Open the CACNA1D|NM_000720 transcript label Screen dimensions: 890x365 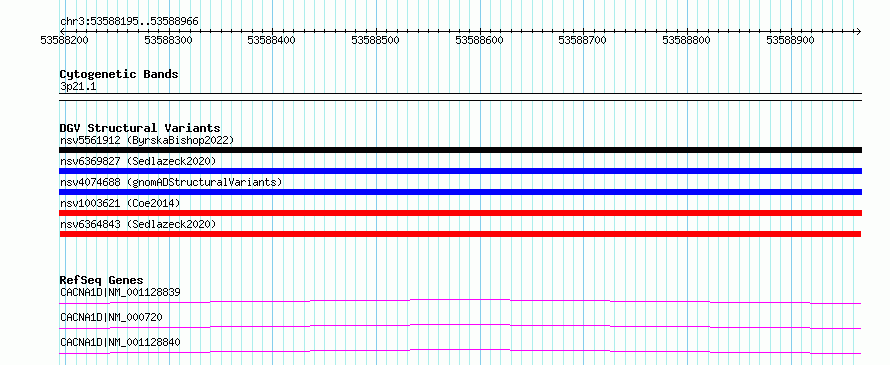111,317
